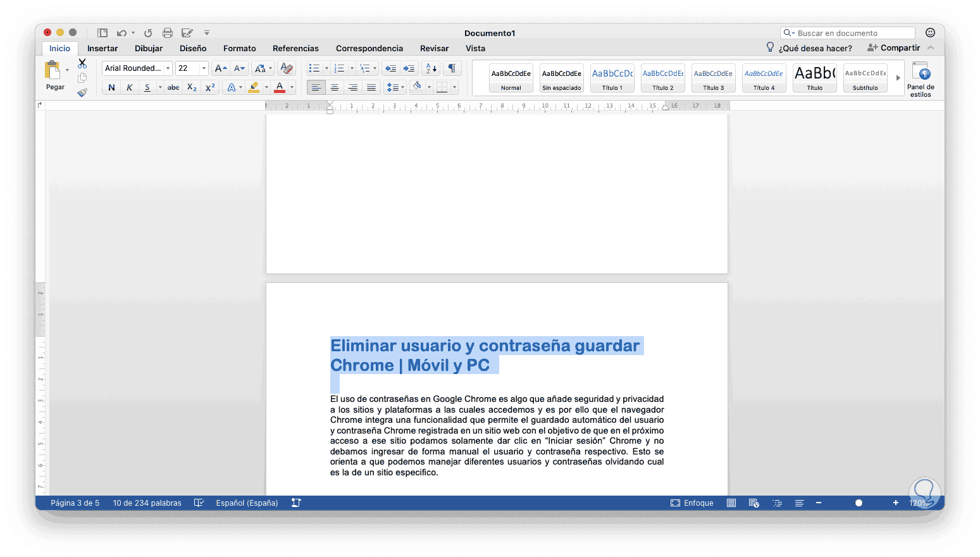Toggle right text alignment
The width and height of the screenshot is (980, 557).
tap(353, 87)
